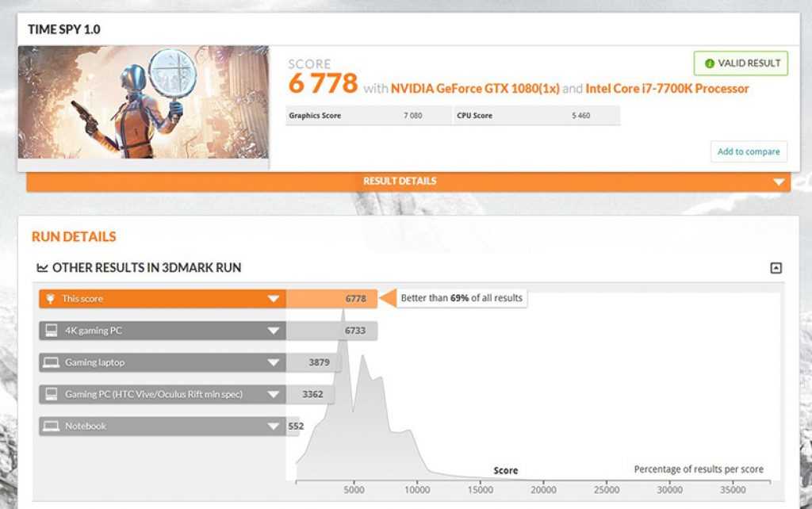Click the Percentage of results per score label

tap(699, 469)
